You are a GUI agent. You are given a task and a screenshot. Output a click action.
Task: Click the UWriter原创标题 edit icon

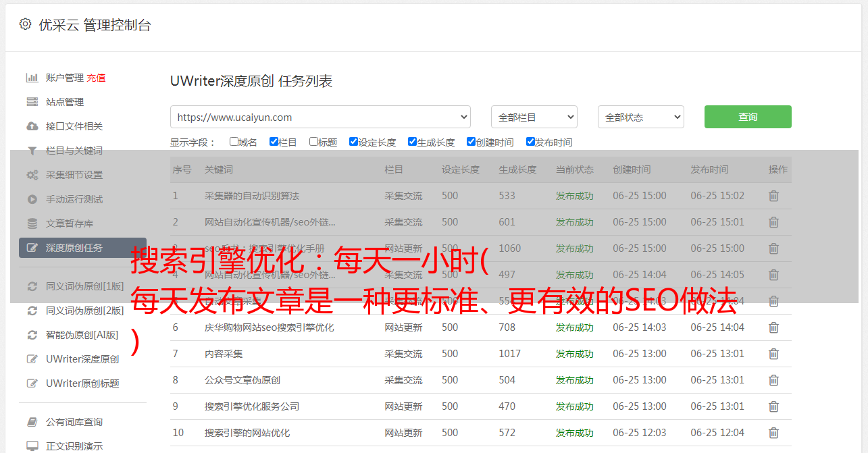pos(32,383)
